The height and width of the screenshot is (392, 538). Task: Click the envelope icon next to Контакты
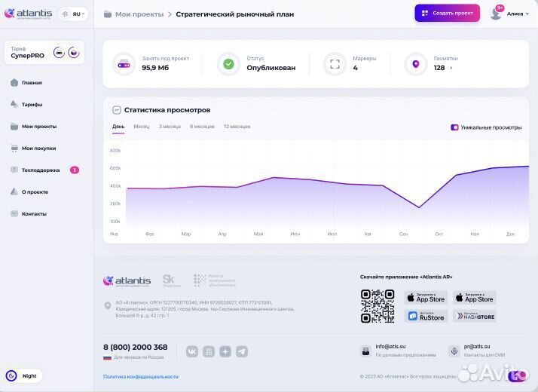14,213
